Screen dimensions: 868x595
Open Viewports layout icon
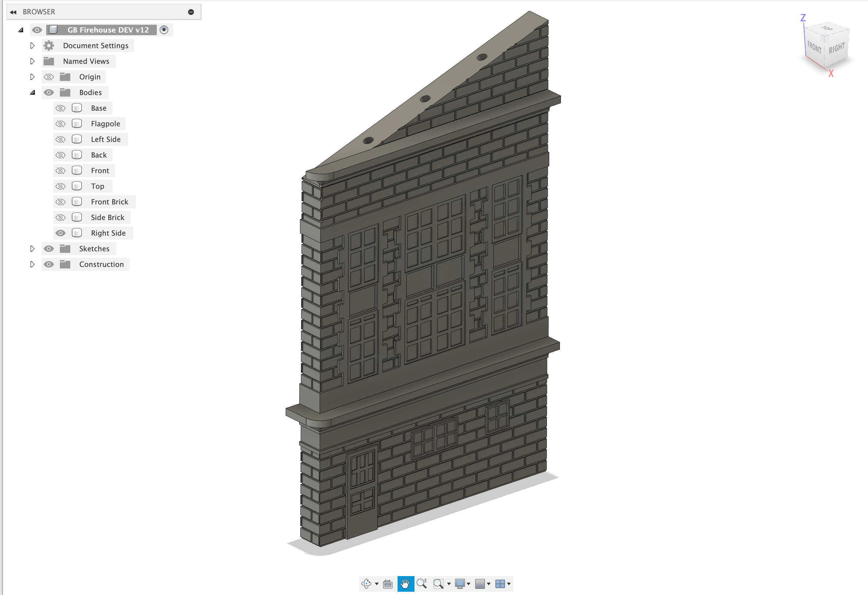(x=500, y=583)
